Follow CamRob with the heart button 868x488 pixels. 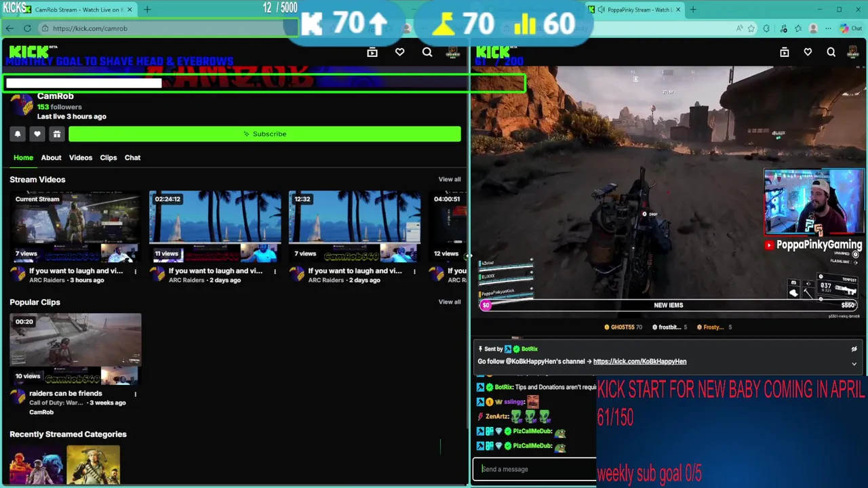pos(37,134)
